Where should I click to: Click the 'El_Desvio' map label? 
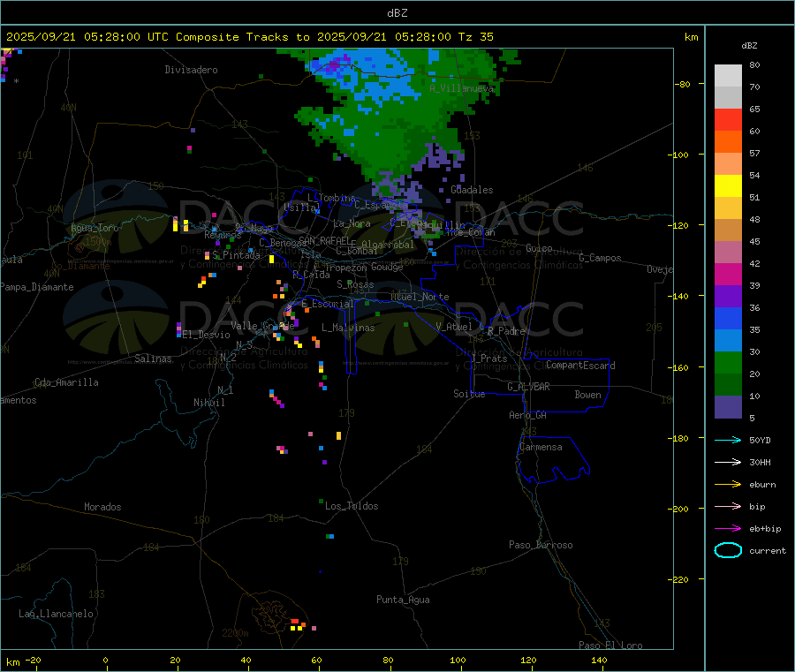click(207, 335)
